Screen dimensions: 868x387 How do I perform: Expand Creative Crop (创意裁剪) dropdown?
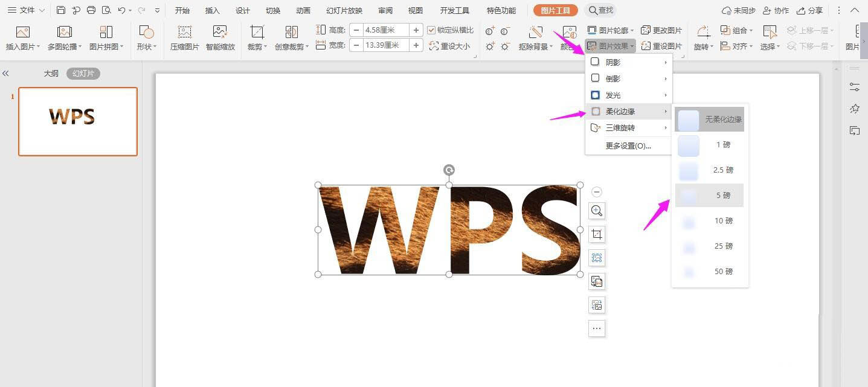pyautogui.click(x=291, y=38)
